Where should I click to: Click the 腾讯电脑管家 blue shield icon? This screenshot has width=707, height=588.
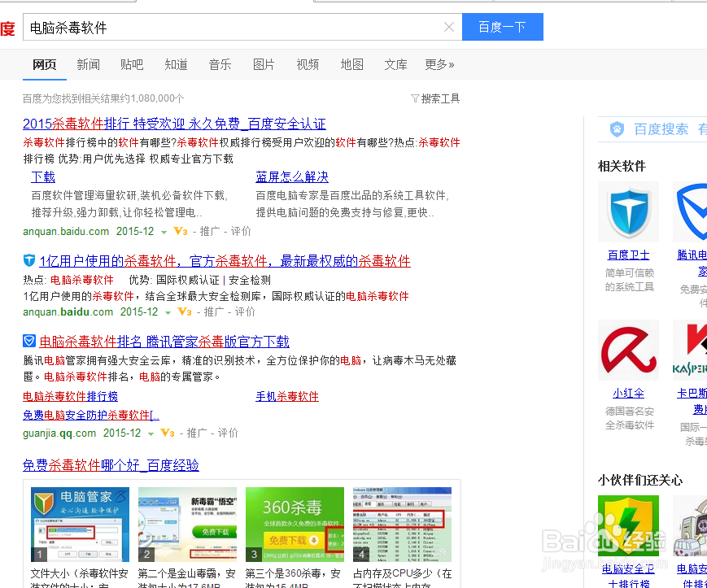pyautogui.click(x=690, y=212)
